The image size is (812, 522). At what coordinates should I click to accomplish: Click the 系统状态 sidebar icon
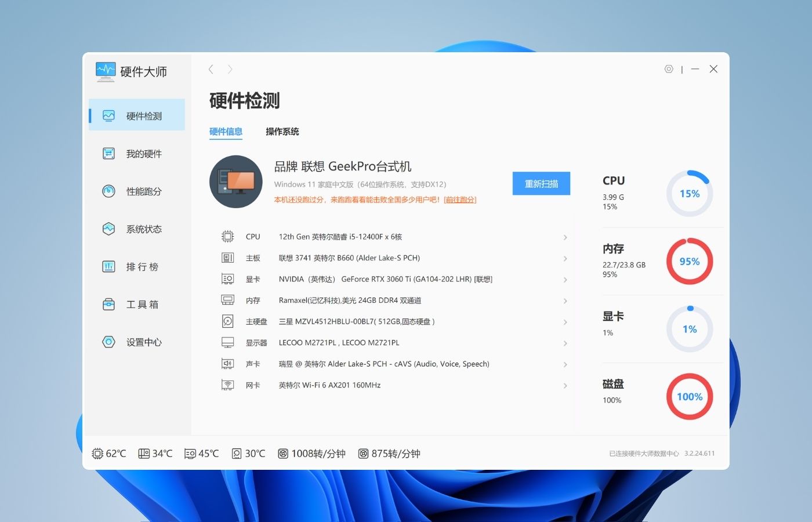point(108,229)
